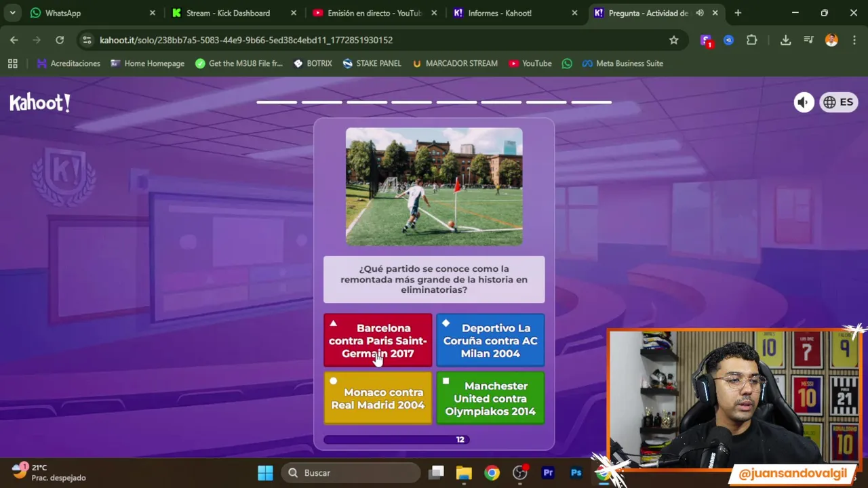Viewport: 868px width, 488px height.
Task: Open the Get the M3U8 File bookmark
Action: [239, 63]
